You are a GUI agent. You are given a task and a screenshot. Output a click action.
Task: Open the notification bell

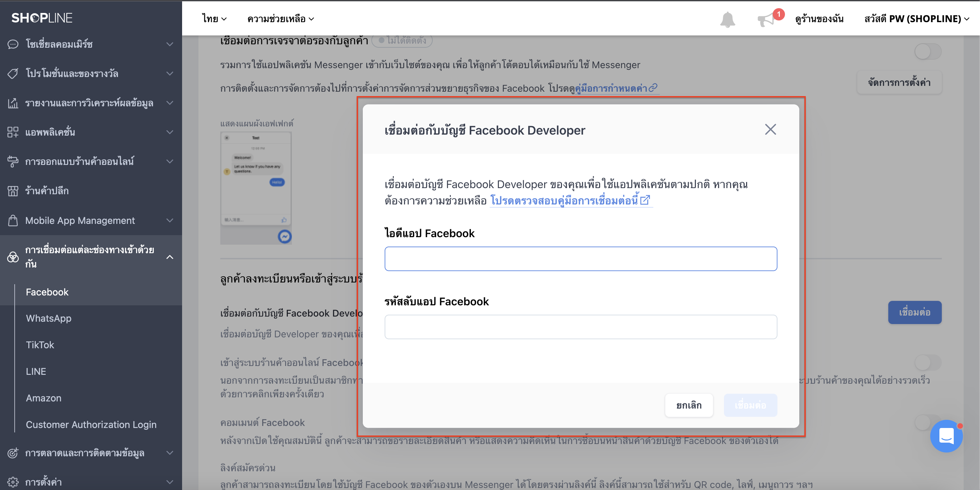click(x=727, y=19)
